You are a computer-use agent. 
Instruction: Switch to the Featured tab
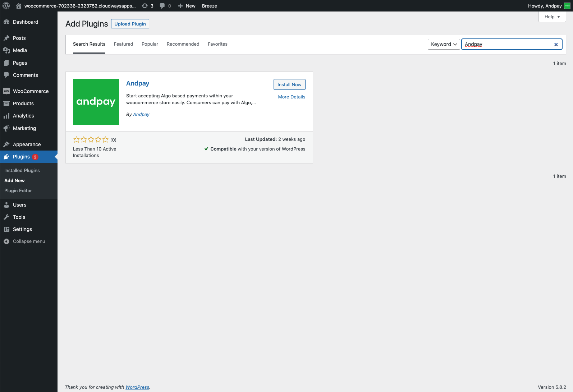pos(123,44)
